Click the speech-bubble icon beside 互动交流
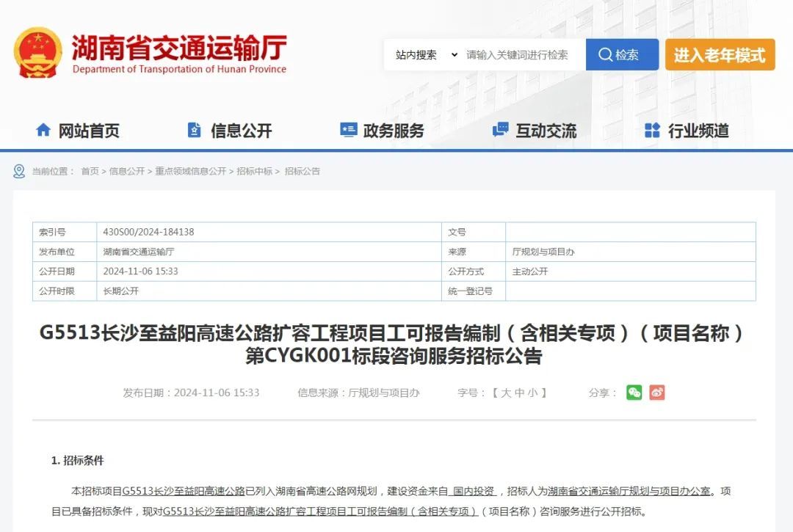Screen dimensions: 793x532 point(500,130)
